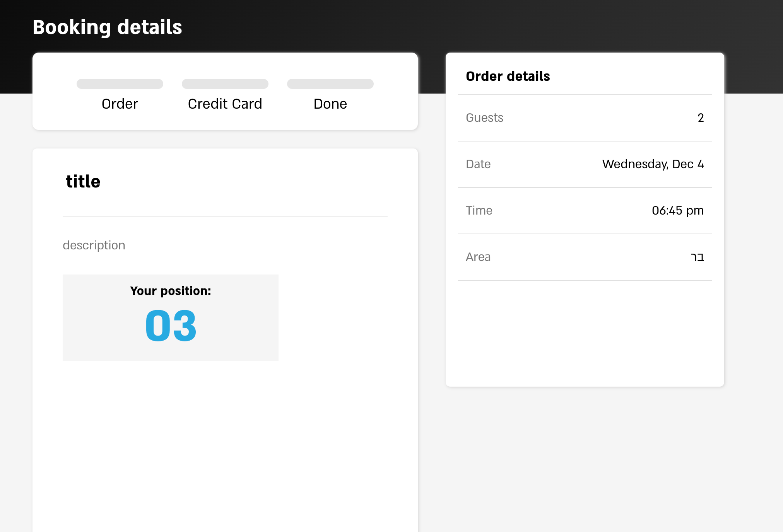The height and width of the screenshot is (532, 783).
Task: Click the date value Wednesday, Dec 4
Action: pos(653,164)
